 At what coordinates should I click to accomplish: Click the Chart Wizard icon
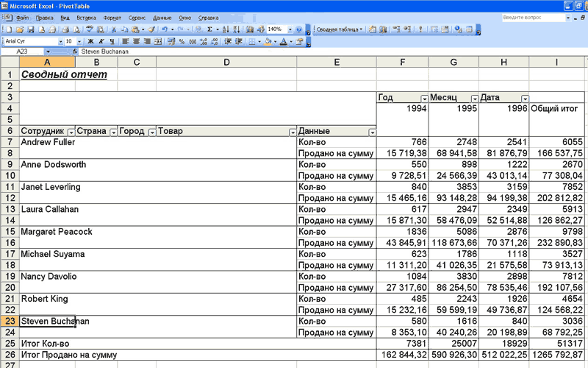tap(251, 29)
